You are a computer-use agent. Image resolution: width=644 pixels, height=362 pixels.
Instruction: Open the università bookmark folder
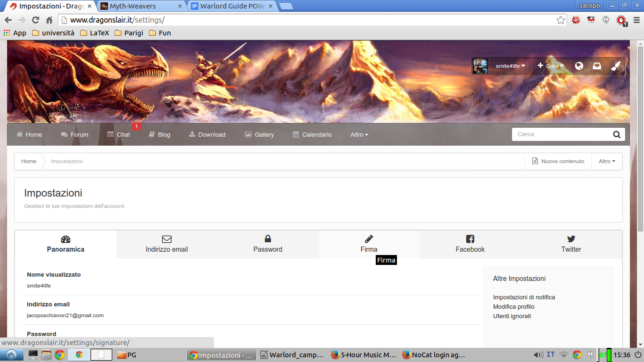pyautogui.click(x=53, y=33)
